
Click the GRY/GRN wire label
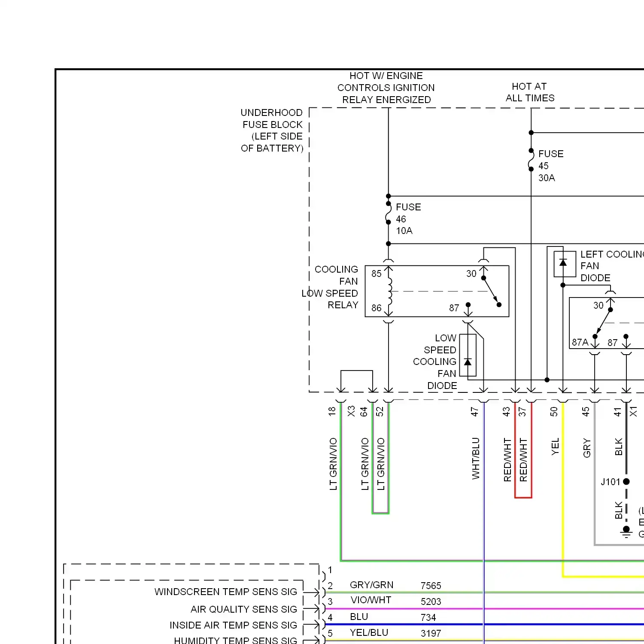click(x=371, y=585)
